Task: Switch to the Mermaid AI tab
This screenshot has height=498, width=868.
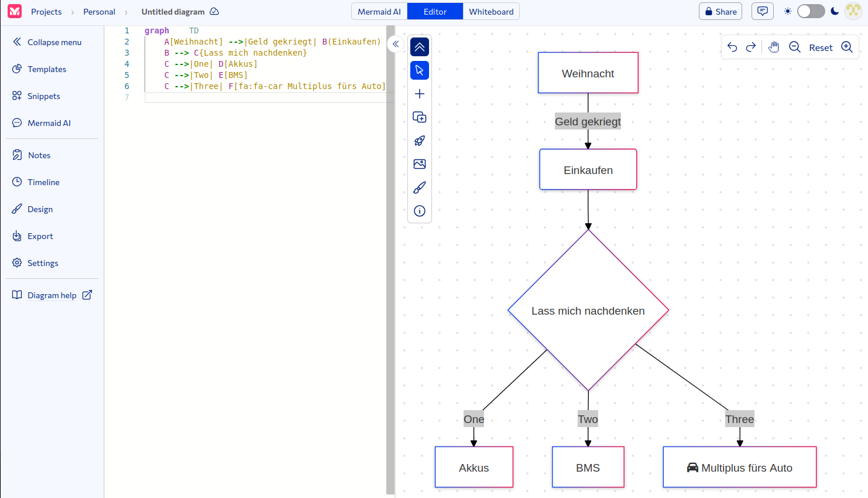Action: pyautogui.click(x=379, y=12)
